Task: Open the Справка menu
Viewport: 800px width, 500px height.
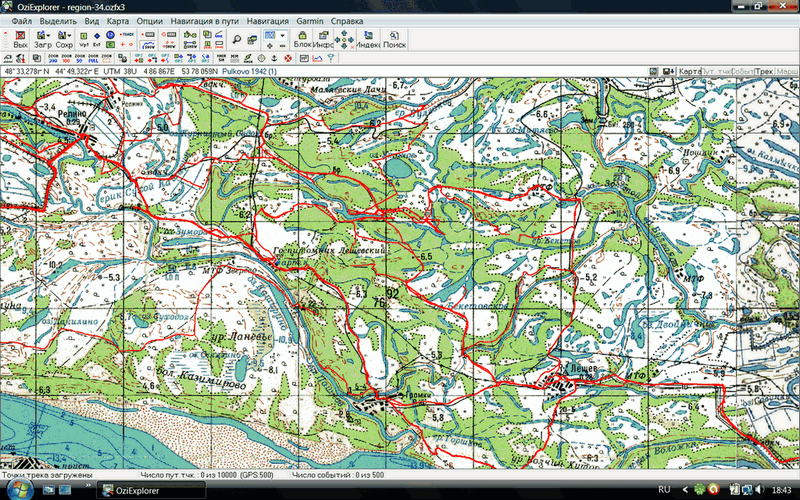Action: pos(347,21)
